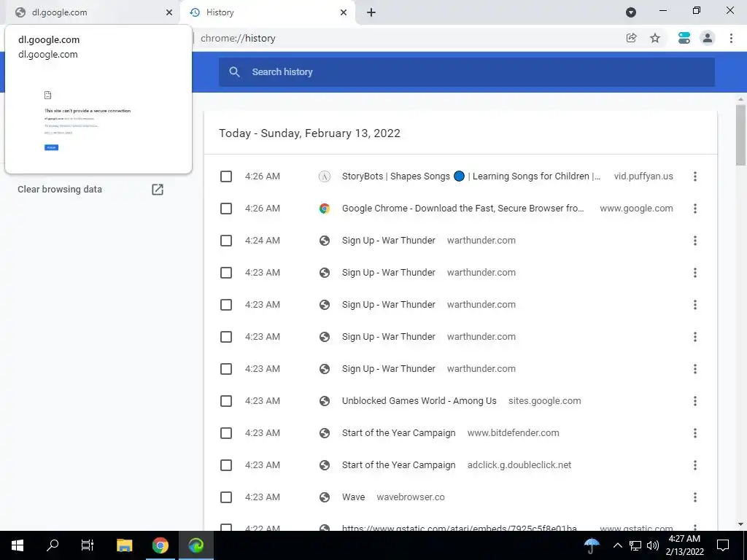Image resolution: width=747 pixels, height=560 pixels.
Task: Open more actions for Google Chrome download entry
Action: click(x=695, y=209)
